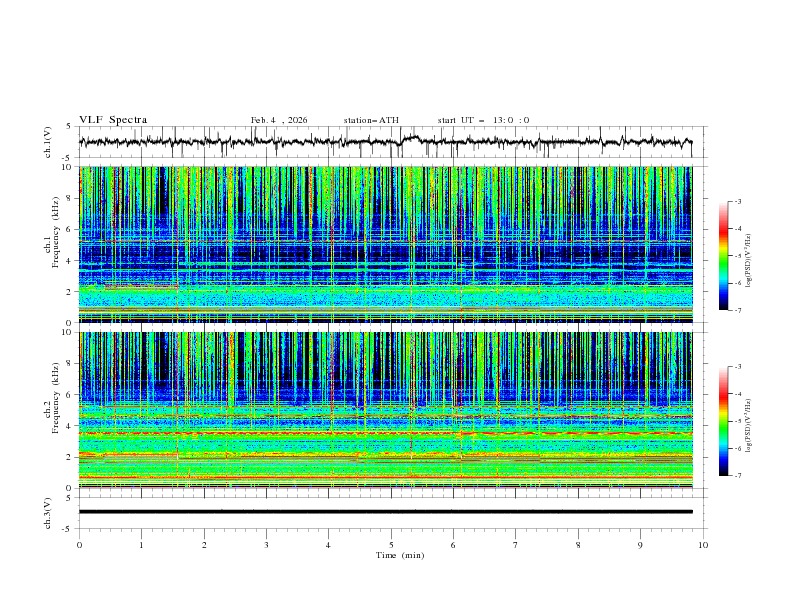Screen dimensions: 792x612
Task: Click the ch.1 spectrogram color bar
Action: 723,255
